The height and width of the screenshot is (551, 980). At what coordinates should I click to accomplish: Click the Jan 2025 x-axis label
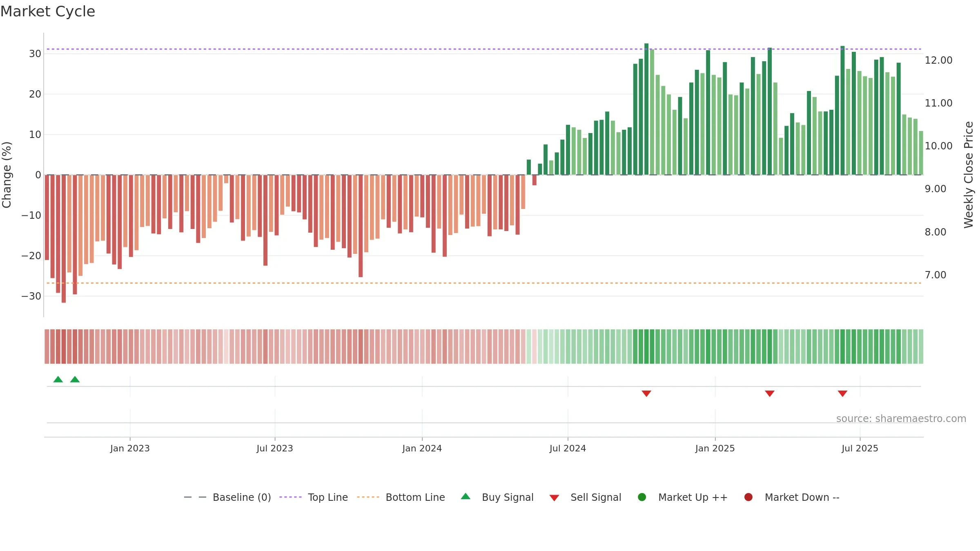pyautogui.click(x=715, y=448)
